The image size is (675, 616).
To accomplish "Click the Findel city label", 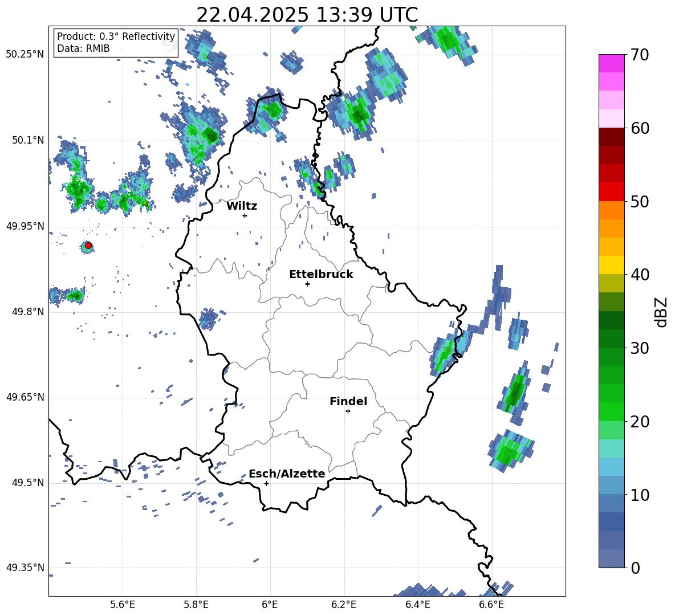I will pyautogui.click(x=348, y=401).
